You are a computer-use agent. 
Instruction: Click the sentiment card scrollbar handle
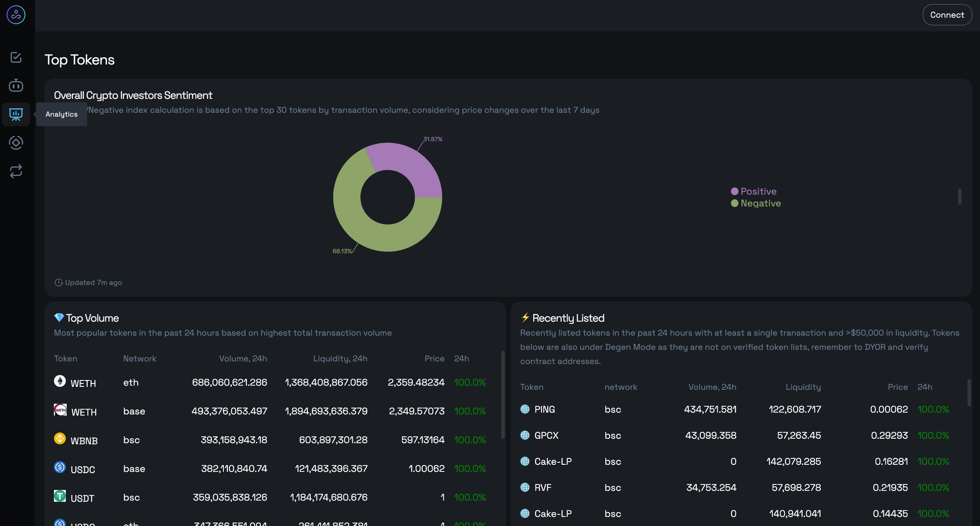[x=959, y=196]
